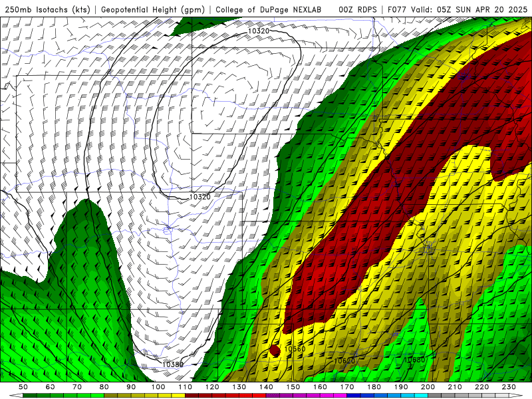
Task: Click the 190 knot legend label
Action: (401, 387)
